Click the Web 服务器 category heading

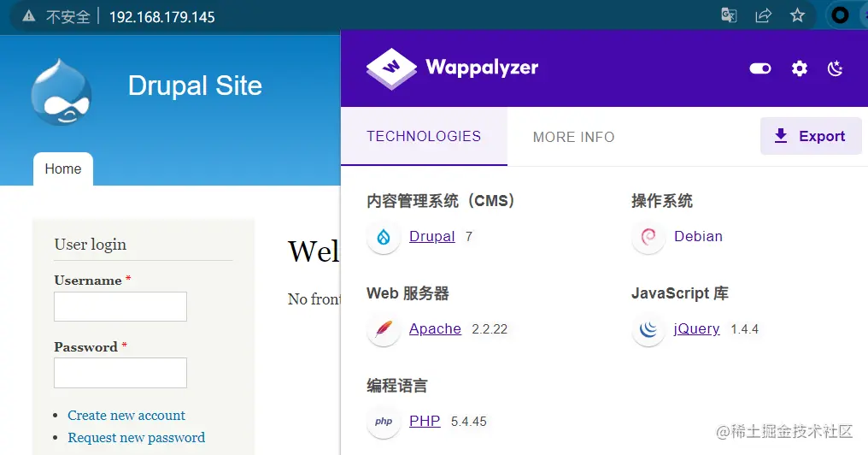[408, 293]
